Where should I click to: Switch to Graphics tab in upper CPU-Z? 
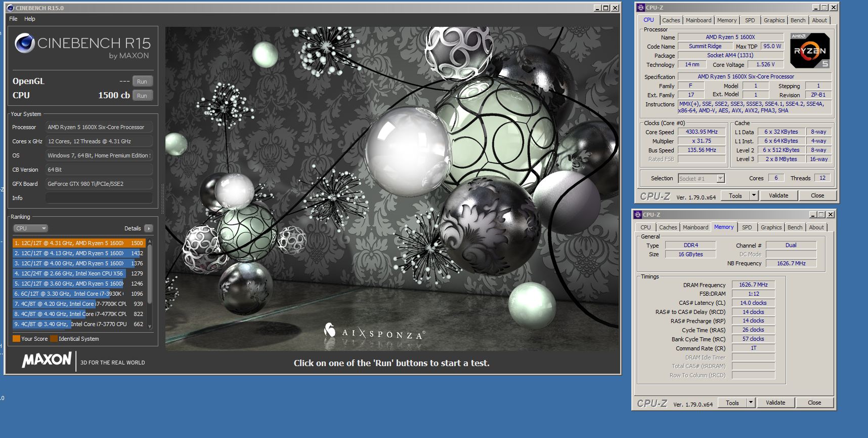tap(774, 20)
